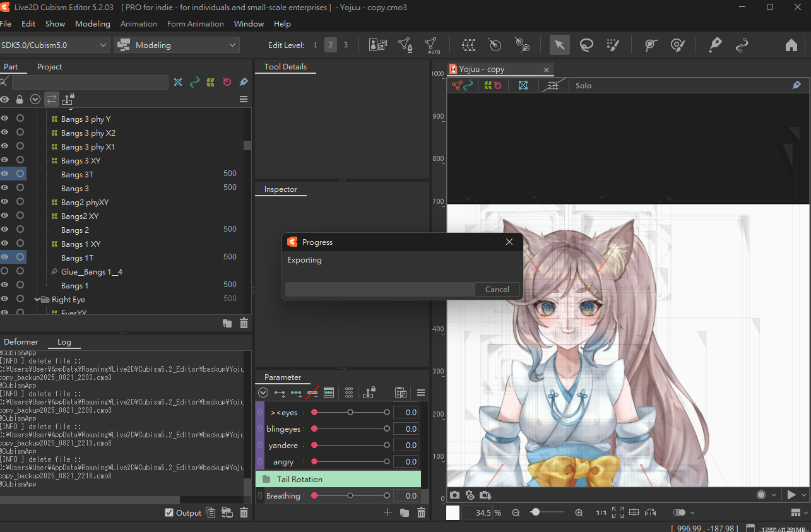Delete parameter using trash icon
The width and height of the screenshot is (811, 532).
coord(421,512)
